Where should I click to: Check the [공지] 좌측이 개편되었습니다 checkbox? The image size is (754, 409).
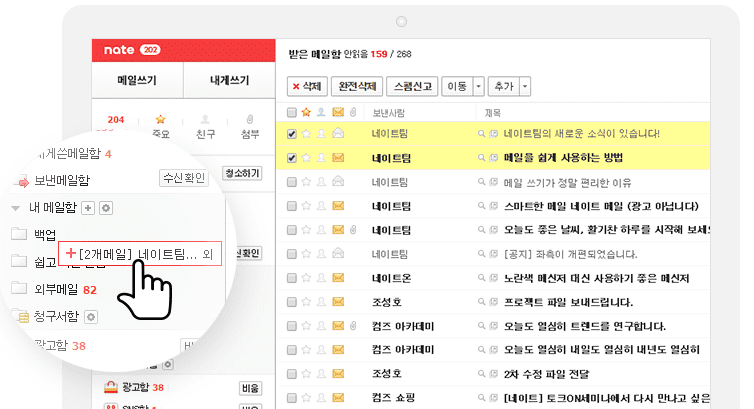(x=291, y=254)
